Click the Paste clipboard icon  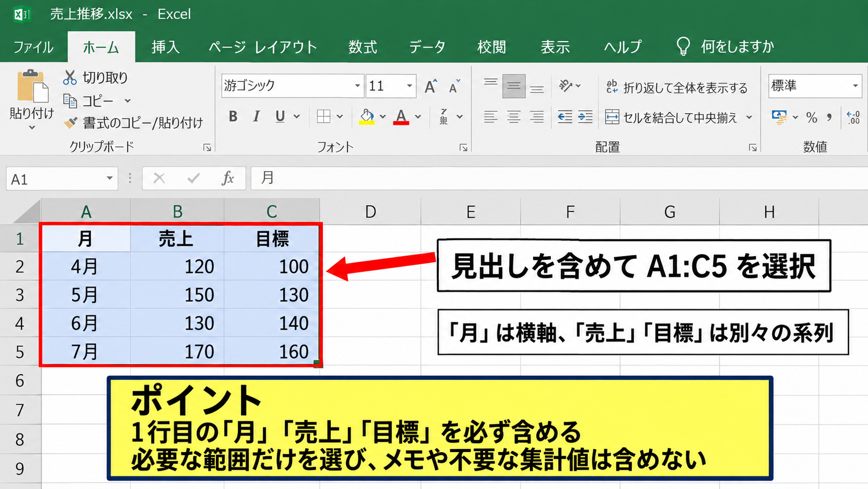32,86
